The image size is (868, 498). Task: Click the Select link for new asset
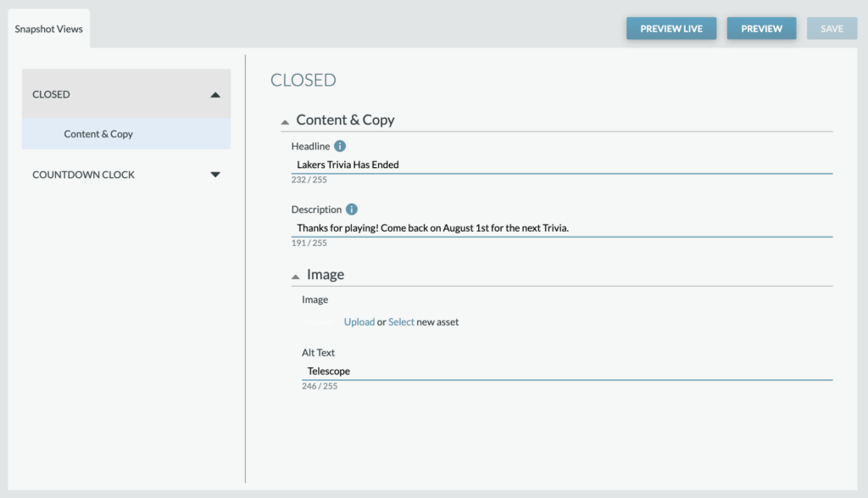[401, 322]
